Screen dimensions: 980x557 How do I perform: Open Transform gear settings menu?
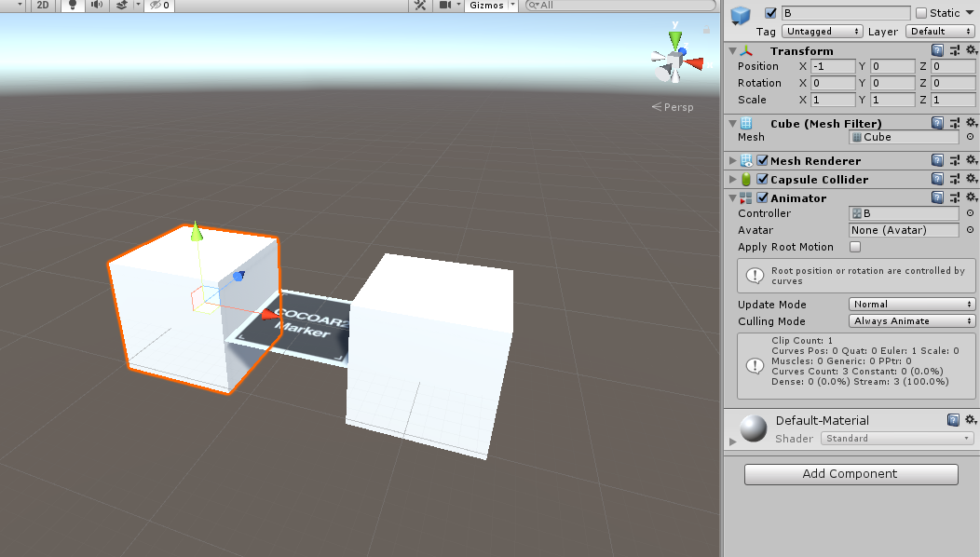[x=972, y=50]
